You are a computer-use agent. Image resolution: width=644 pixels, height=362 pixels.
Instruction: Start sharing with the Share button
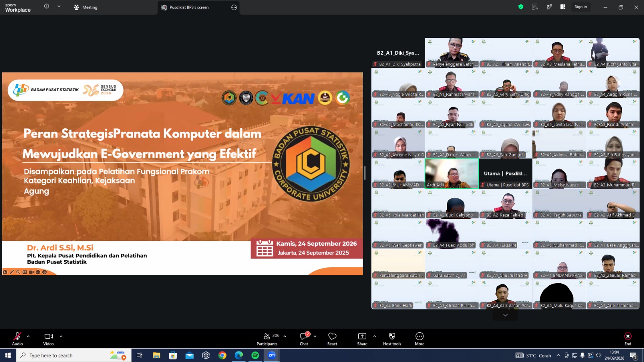coord(362,339)
